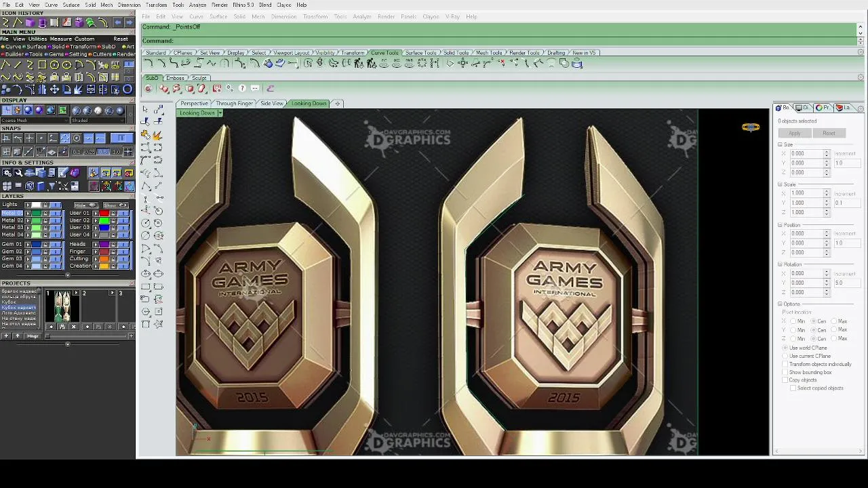Enable Transform objects individually
Viewport: 868px width, 488px height.
point(785,364)
